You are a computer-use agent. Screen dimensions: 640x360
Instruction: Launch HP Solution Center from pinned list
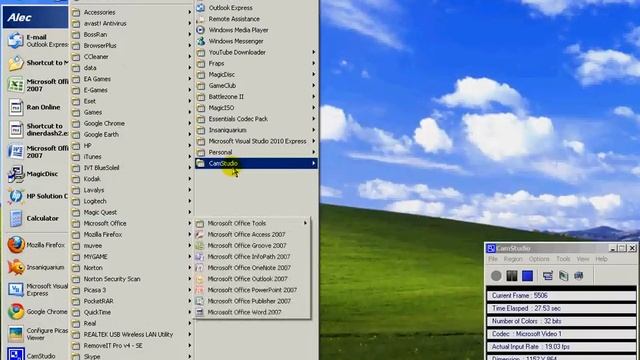pos(38,196)
